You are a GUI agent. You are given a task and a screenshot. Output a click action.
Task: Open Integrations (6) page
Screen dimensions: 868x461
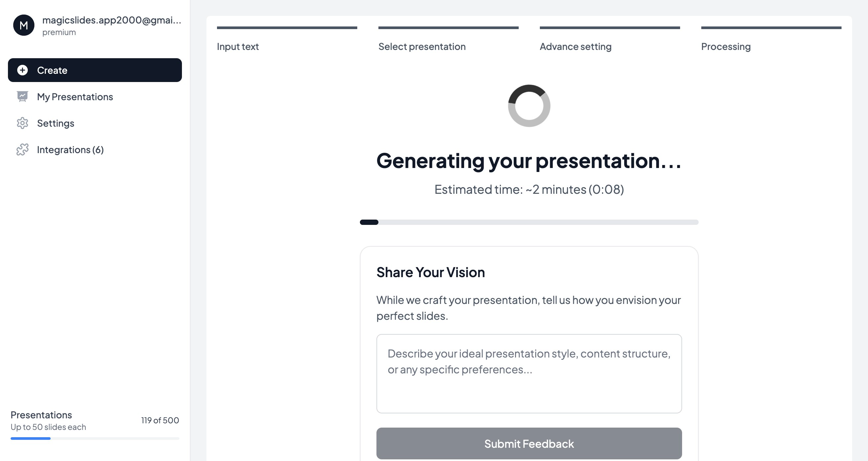point(70,149)
